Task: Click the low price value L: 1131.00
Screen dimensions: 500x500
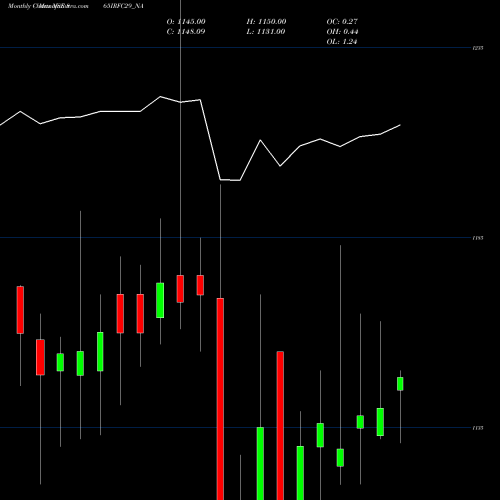Action: pos(266,32)
